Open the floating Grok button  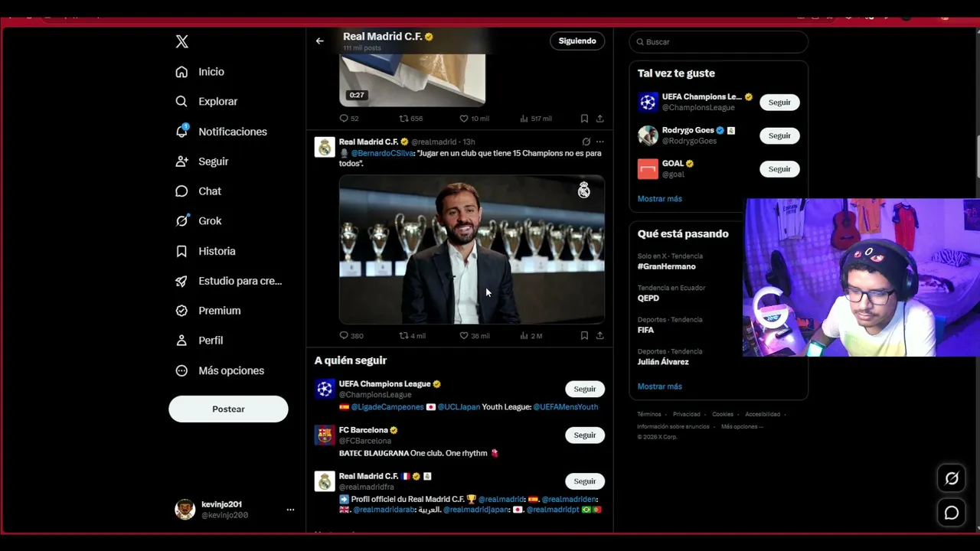pos(952,479)
